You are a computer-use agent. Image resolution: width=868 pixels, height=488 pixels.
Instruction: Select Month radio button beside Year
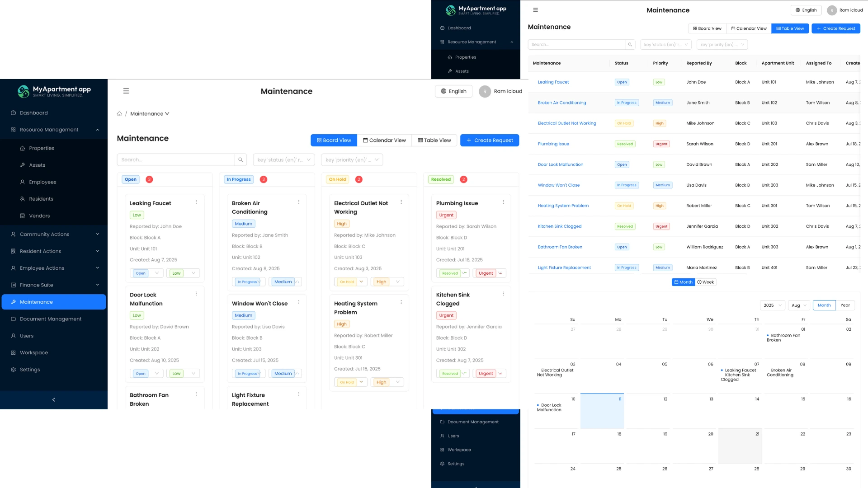[x=824, y=305]
